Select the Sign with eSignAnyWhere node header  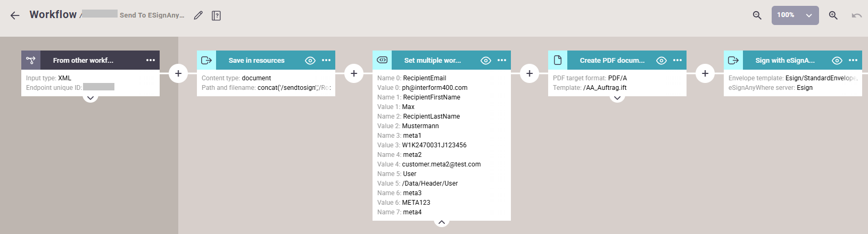point(785,61)
